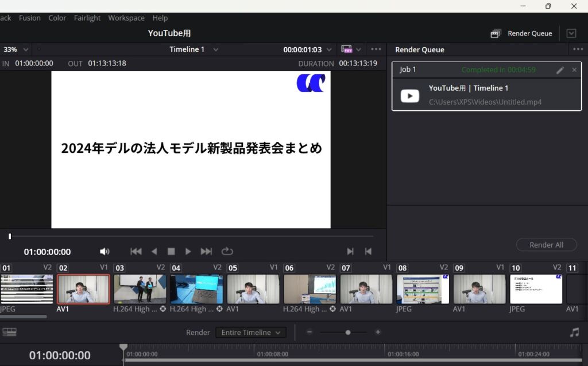Viewport: 588px width, 366px height.
Task: Open the Color menu
Action: click(57, 18)
